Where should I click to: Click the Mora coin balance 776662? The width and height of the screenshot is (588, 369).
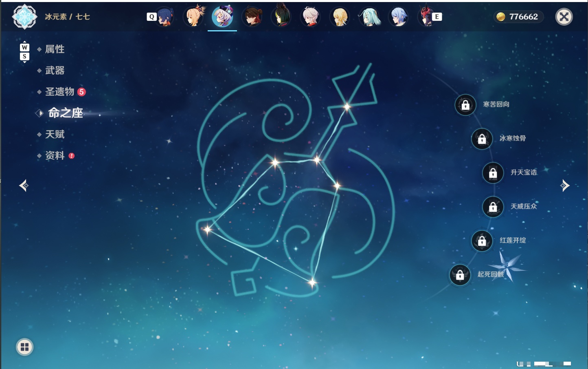coord(518,17)
